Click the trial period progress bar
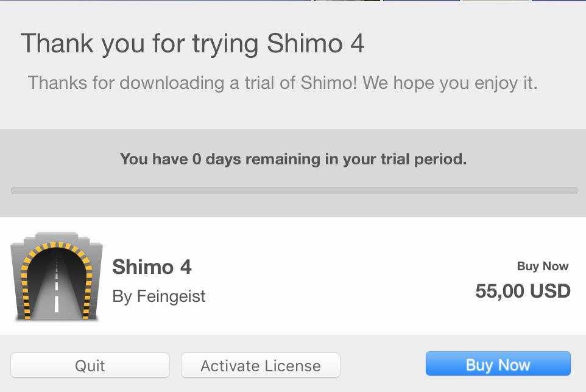 [294, 191]
